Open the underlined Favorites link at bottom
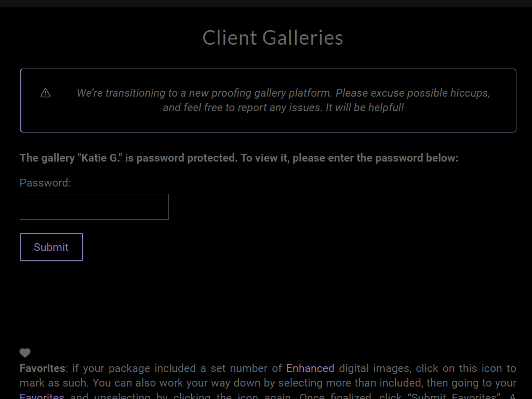Viewport: 532px width, 399px height. coord(42,396)
